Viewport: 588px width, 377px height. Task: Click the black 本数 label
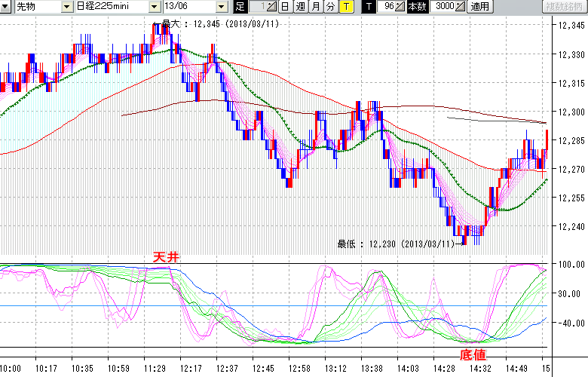click(x=416, y=7)
